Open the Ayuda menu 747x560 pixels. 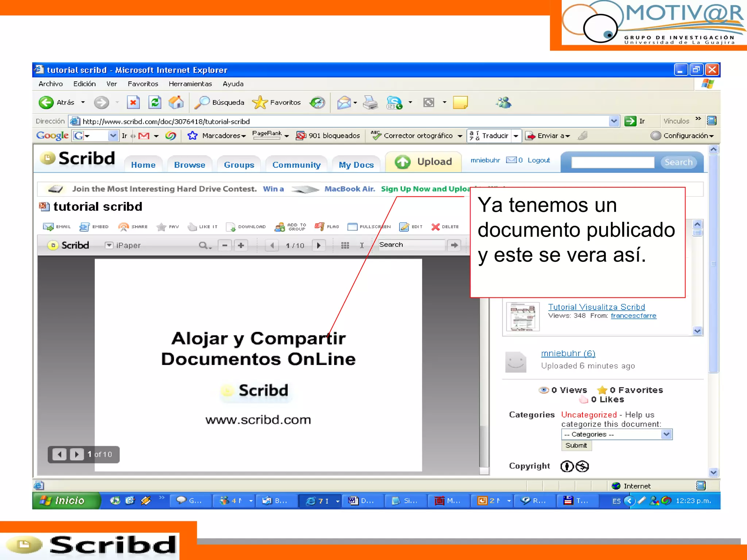[233, 84]
